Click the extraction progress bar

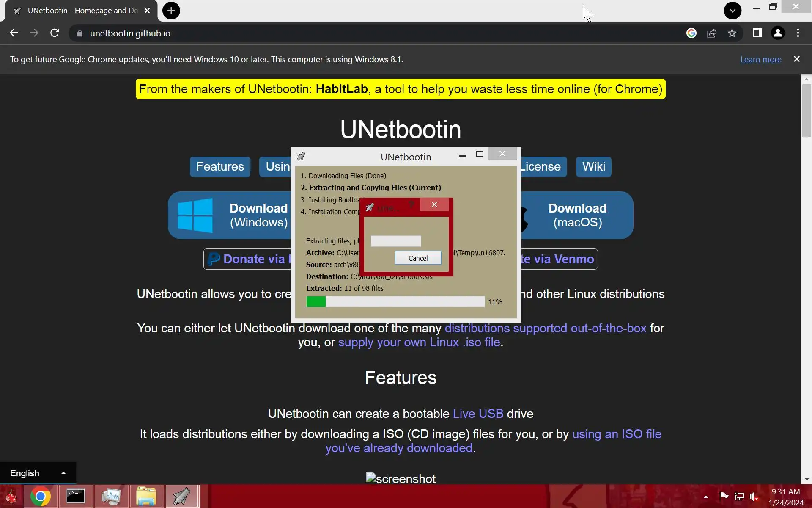click(x=395, y=301)
